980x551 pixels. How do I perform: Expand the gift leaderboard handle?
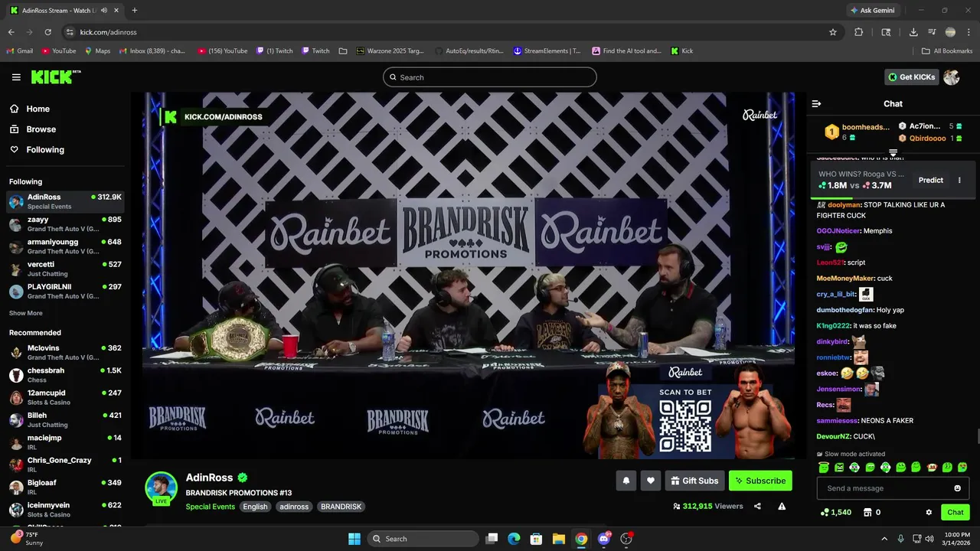click(x=893, y=153)
